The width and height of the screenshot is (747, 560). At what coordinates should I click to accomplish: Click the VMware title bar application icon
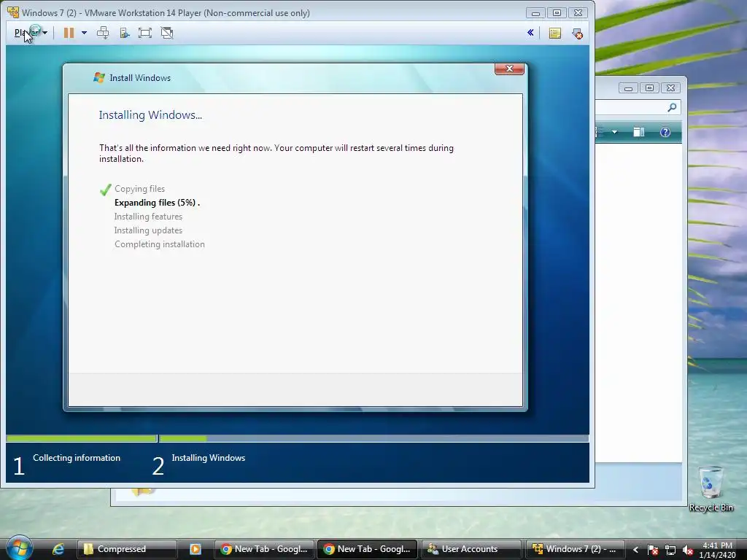click(x=13, y=12)
